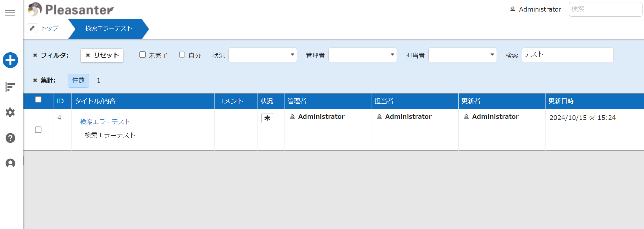
Task: Collapse the 集計 section with its x icon
Action: 35,80
